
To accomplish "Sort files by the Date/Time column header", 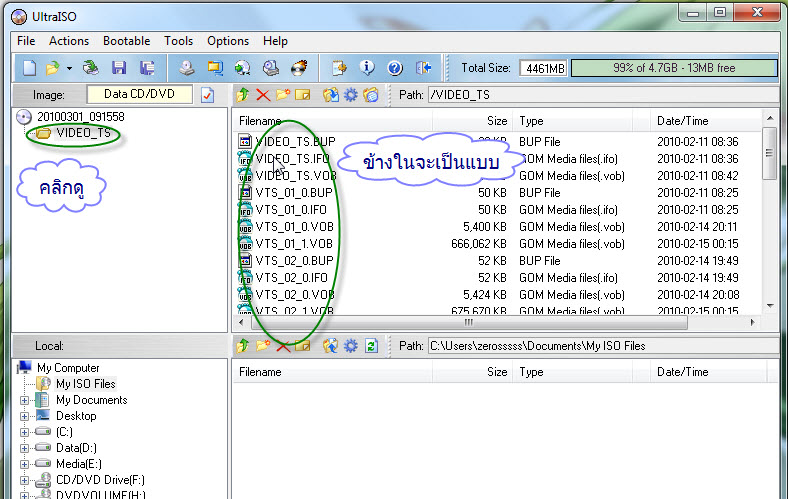I will tap(682, 121).
